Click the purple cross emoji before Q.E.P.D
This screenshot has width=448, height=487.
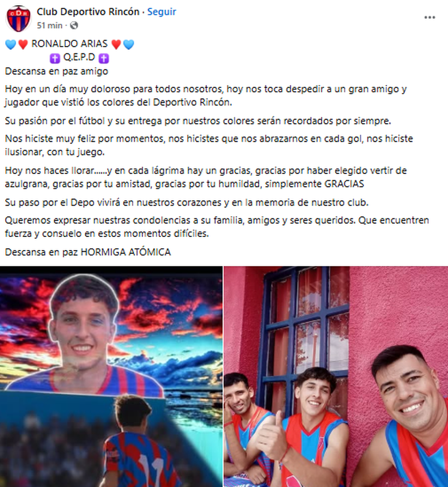(x=55, y=58)
